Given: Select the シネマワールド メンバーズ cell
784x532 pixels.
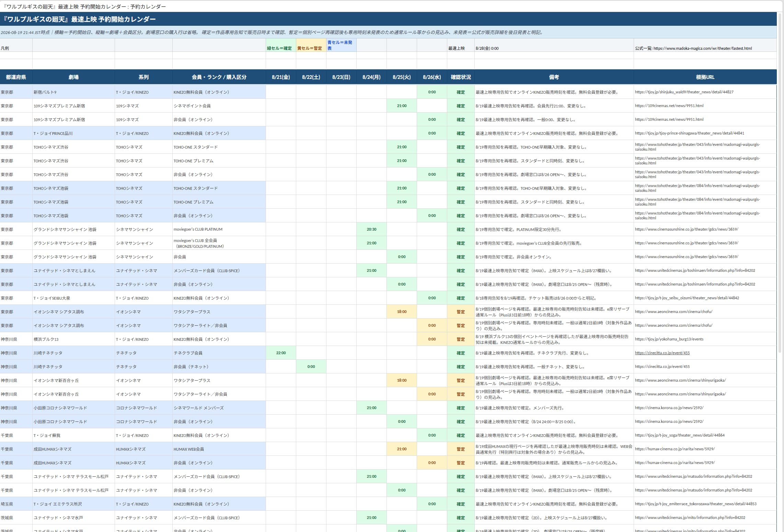Looking at the screenshot, I should tap(219, 408).
